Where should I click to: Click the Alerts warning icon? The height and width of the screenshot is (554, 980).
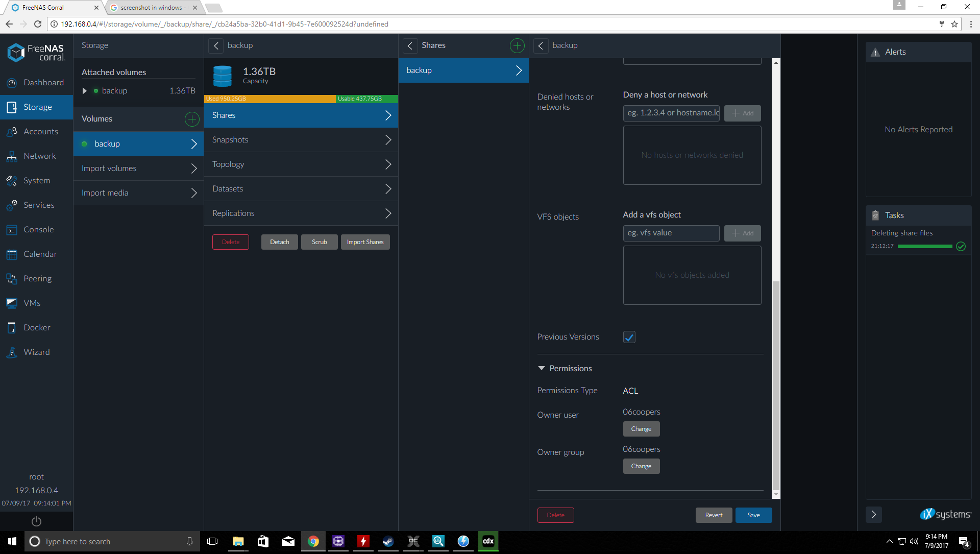tap(875, 52)
